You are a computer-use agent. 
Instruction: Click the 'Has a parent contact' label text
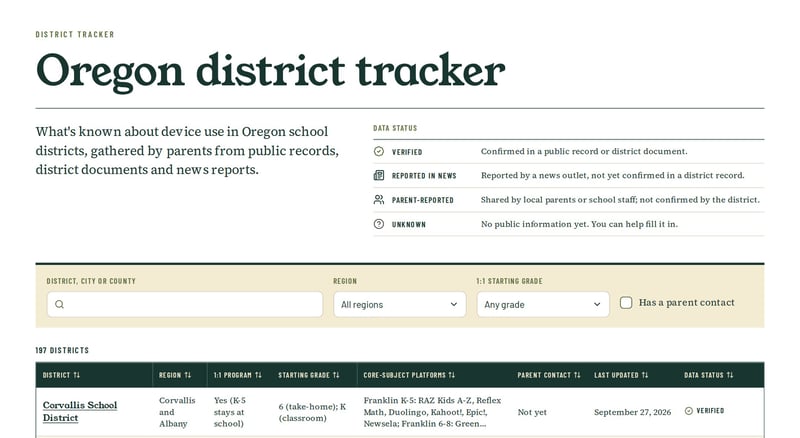coord(686,303)
